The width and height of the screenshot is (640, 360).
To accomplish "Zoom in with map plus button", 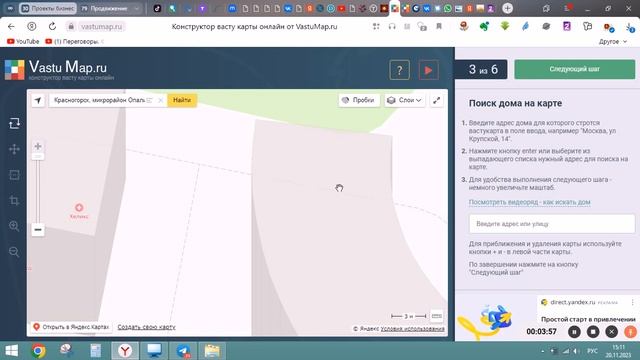I will tap(38, 146).
